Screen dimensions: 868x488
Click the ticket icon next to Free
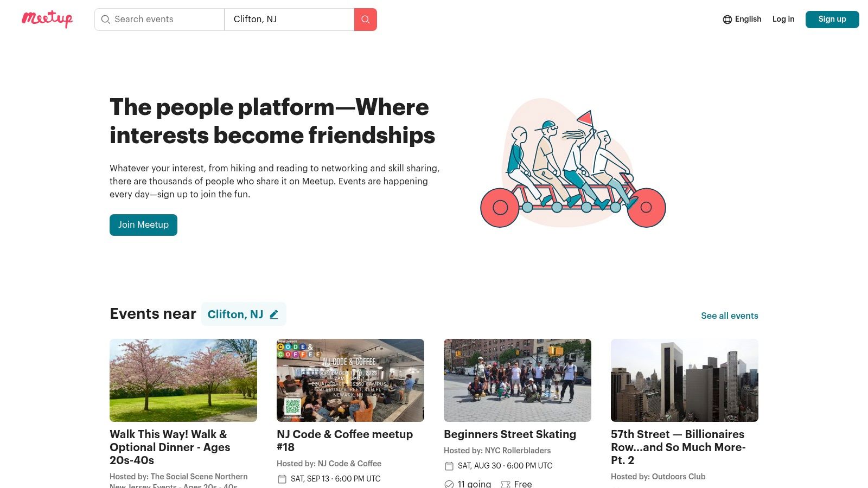click(x=506, y=484)
